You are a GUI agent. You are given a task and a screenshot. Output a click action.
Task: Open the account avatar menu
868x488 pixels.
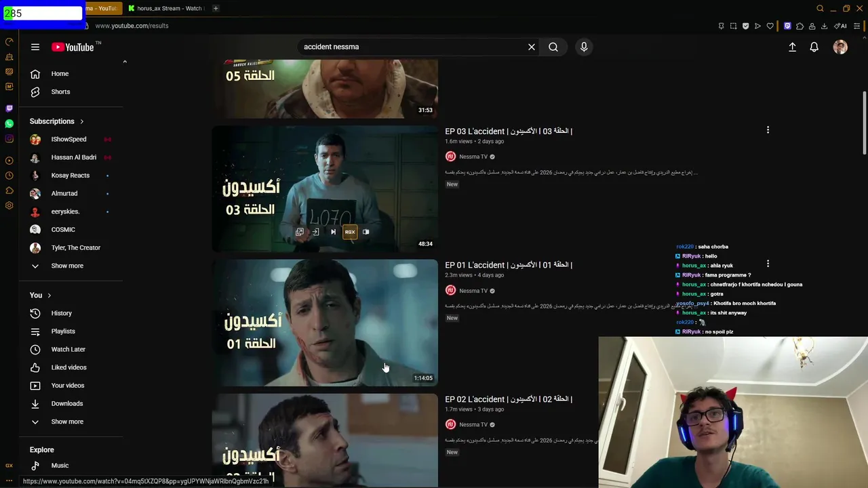[840, 47]
